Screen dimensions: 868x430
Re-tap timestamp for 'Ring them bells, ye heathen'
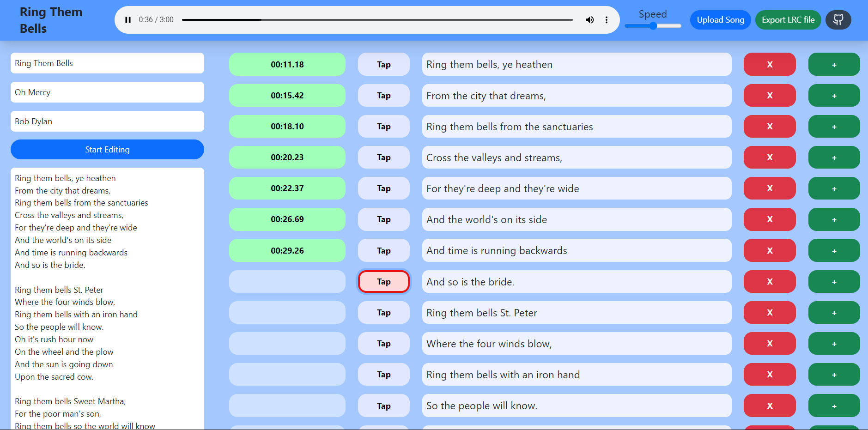tap(384, 64)
